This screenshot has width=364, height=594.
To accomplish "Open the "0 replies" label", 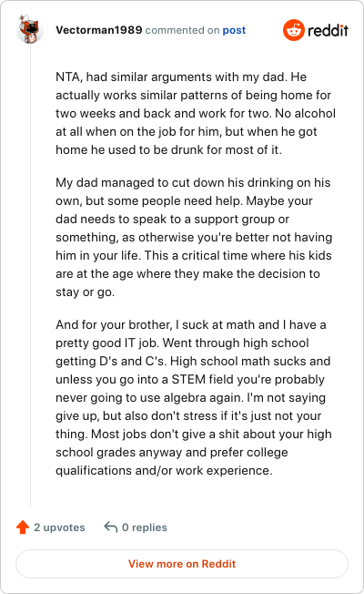I will tap(145, 527).
